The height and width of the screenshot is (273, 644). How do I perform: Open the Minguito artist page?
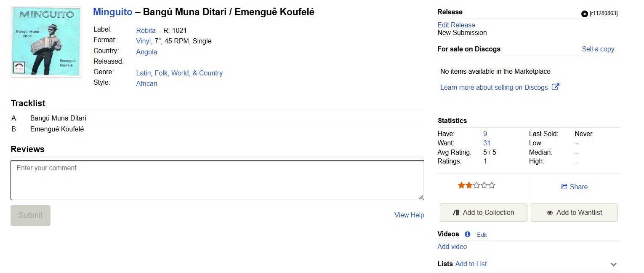pos(113,12)
